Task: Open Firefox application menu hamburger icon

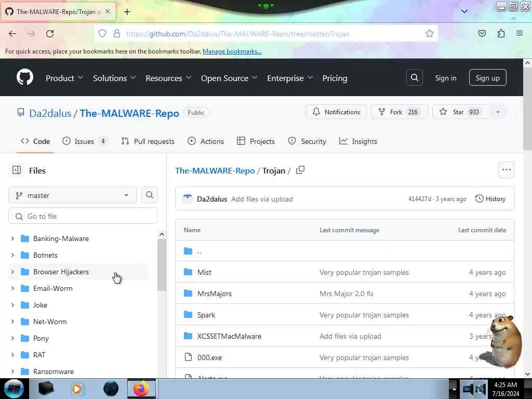Action: (519, 33)
